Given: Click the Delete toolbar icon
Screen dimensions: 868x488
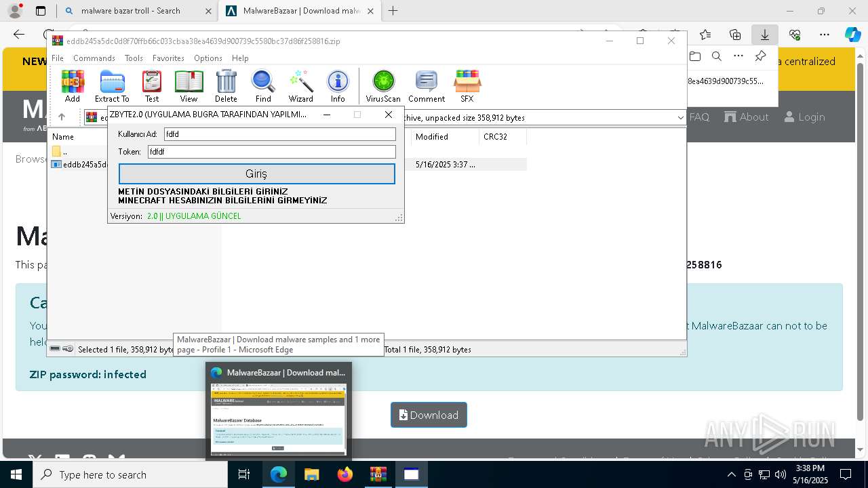Looking at the screenshot, I should [226, 86].
